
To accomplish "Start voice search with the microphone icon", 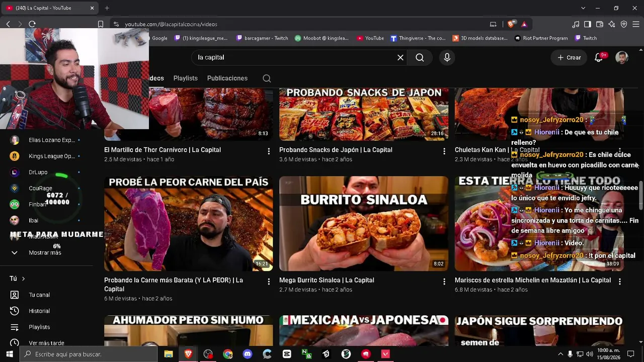I will [447, 57].
